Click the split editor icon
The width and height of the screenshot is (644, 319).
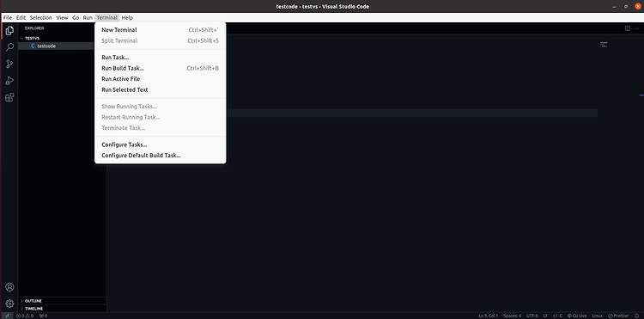pyautogui.click(x=627, y=28)
